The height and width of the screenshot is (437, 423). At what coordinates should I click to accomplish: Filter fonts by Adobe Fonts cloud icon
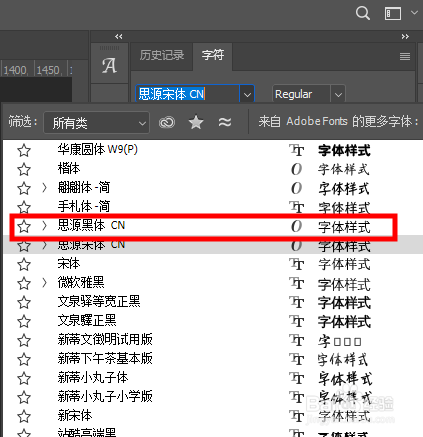click(167, 122)
